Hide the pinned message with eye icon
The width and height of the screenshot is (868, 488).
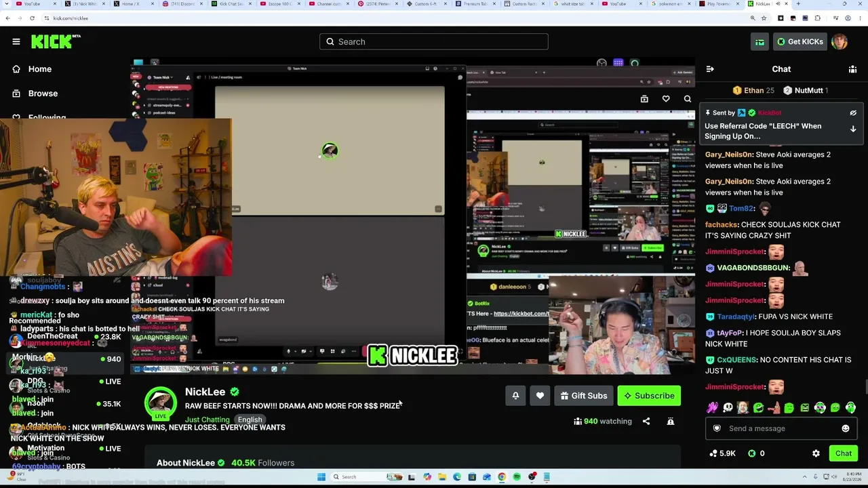(853, 113)
